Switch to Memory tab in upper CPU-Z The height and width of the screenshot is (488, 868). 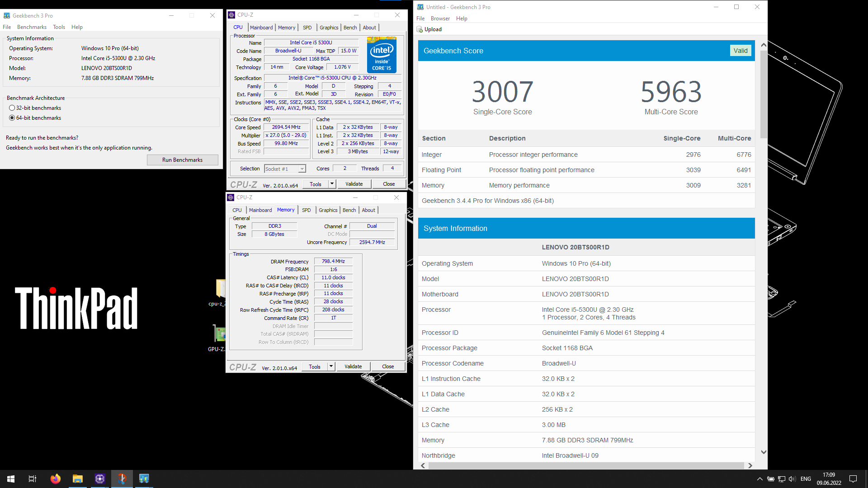pos(287,28)
